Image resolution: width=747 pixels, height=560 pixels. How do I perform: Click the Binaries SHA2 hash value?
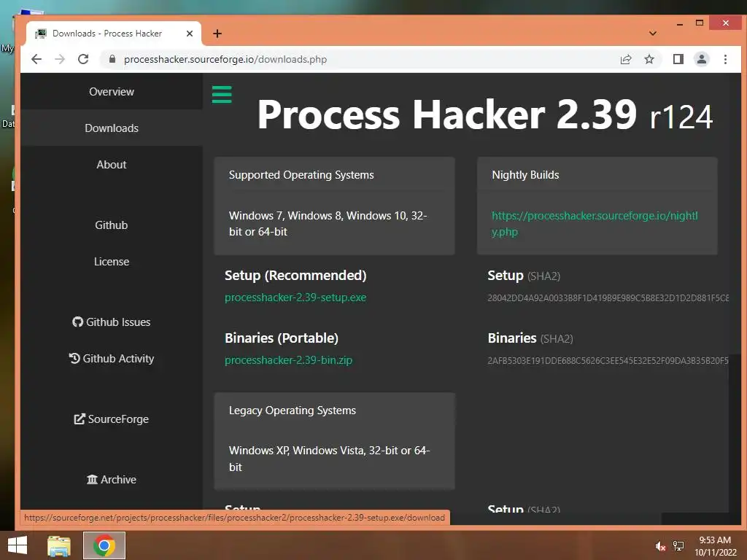pyautogui.click(x=608, y=360)
